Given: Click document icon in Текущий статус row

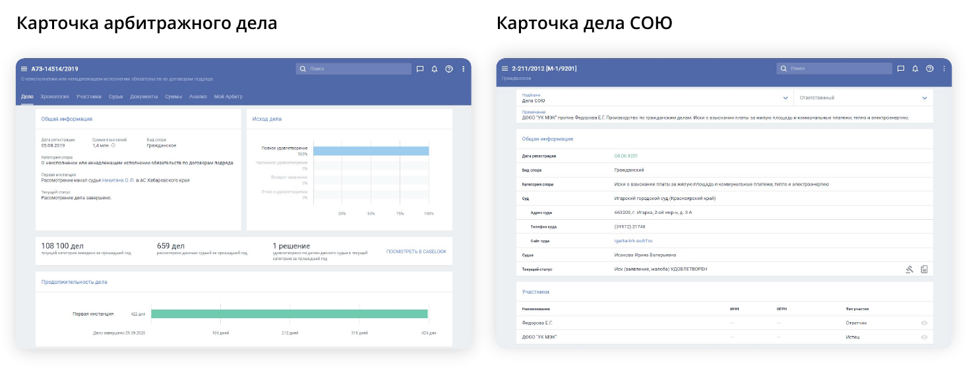Looking at the screenshot, I should pos(924,269).
